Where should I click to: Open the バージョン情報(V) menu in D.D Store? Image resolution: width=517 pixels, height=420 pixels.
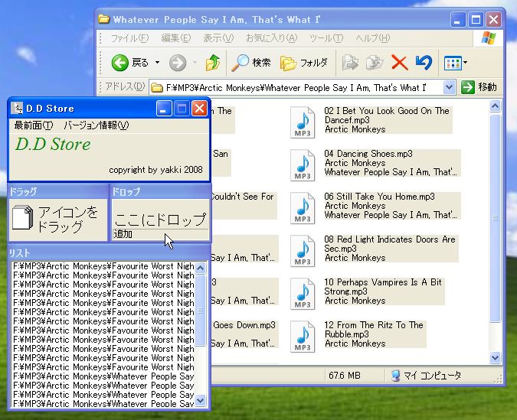97,125
